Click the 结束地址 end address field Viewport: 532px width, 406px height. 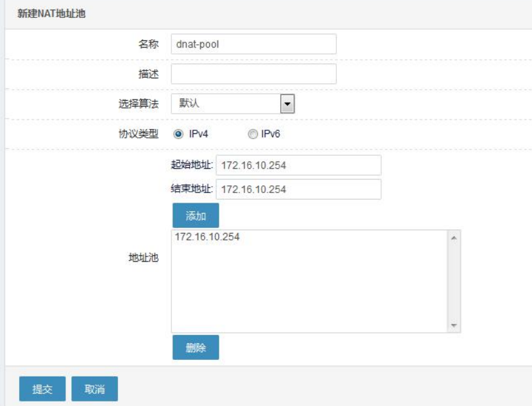[x=298, y=189]
